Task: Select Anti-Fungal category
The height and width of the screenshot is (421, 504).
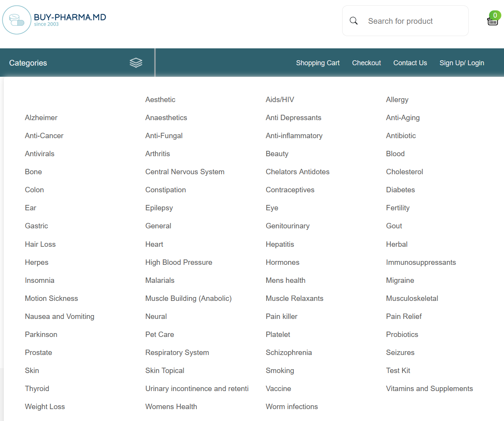Action: pyautogui.click(x=164, y=136)
